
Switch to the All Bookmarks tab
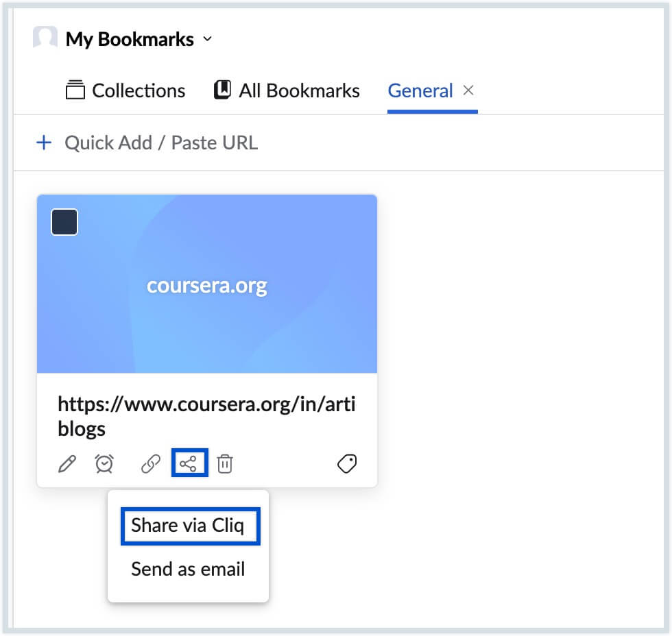pyautogui.click(x=287, y=90)
